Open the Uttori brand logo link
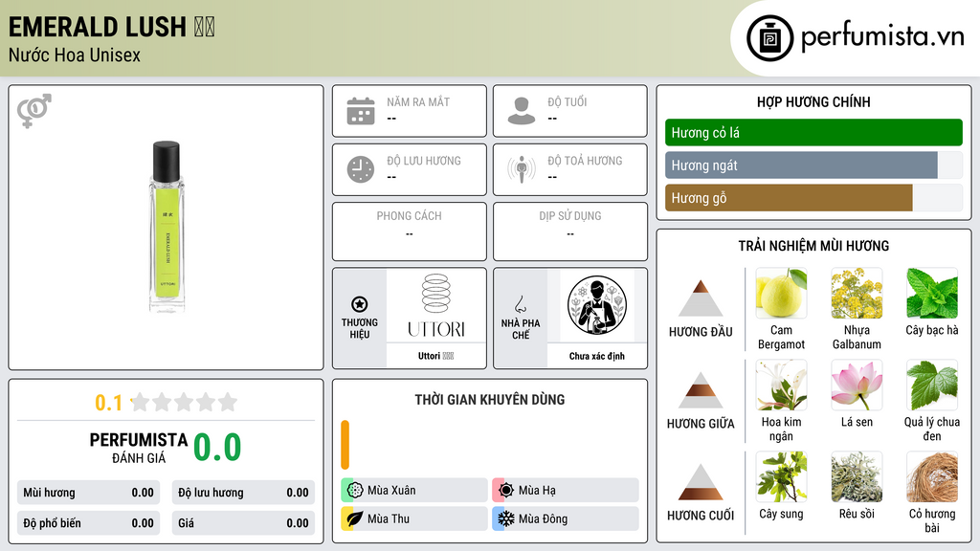 click(436, 305)
